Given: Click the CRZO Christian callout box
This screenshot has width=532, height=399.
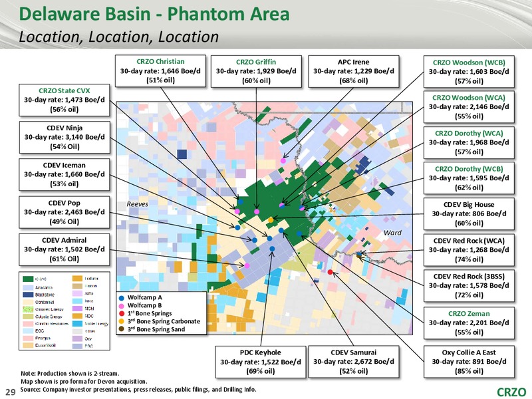Looking at the screenshot, I should click(x=160, y=71).
